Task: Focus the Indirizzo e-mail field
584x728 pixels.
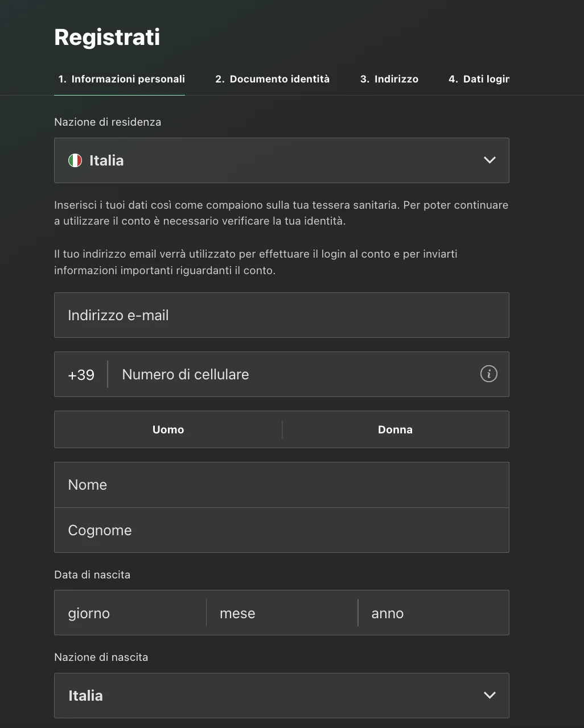Action: (281, 315)
